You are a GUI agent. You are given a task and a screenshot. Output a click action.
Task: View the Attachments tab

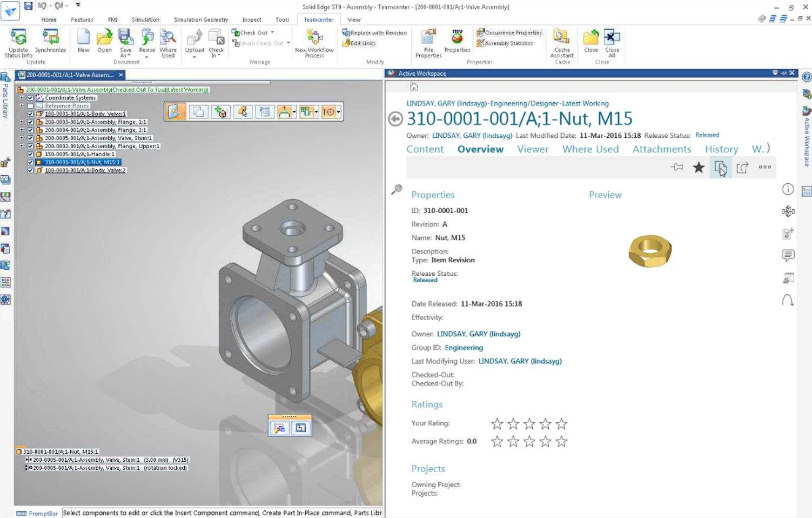[662, 149]
